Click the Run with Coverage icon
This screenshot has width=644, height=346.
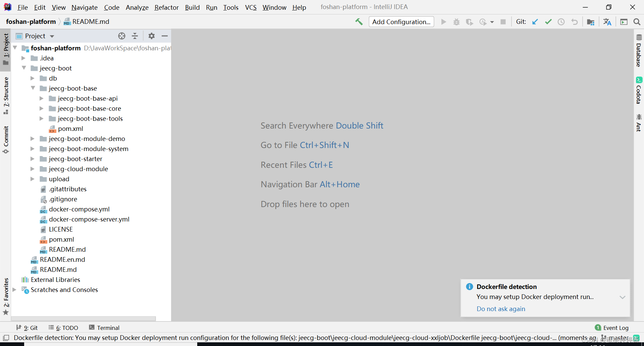[x=469, y=22]
